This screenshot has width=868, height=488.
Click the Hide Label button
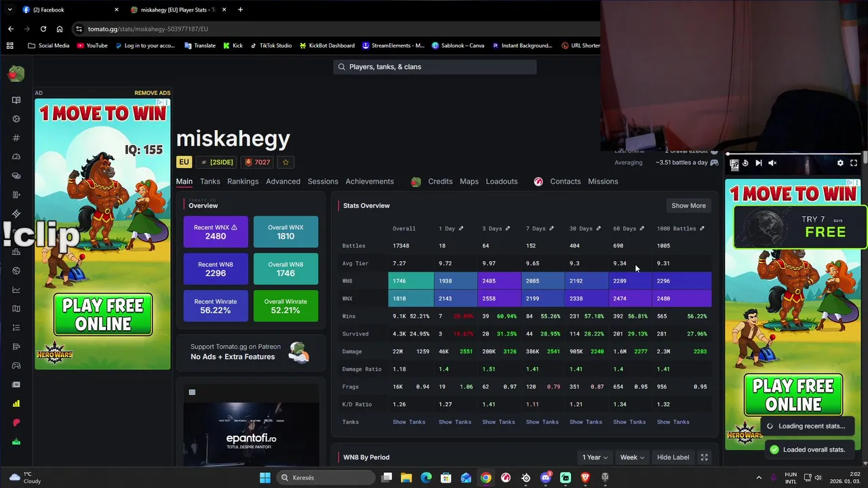[673, 457]
